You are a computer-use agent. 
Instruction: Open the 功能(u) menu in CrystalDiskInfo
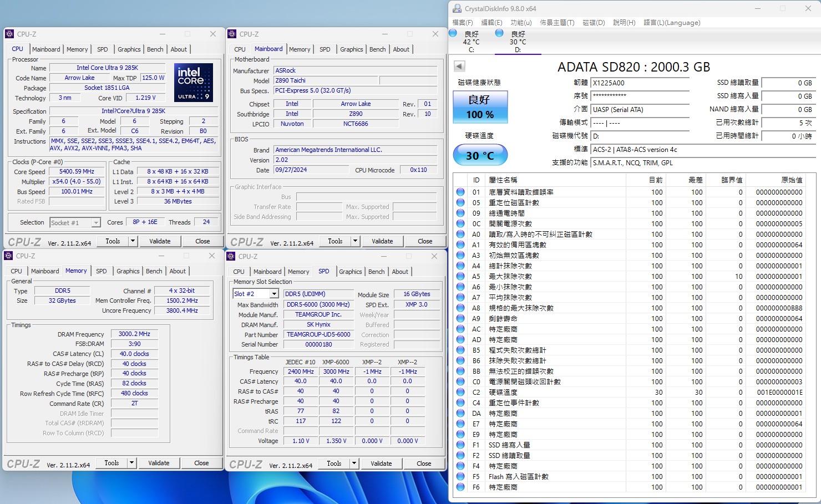coord(521,23)
